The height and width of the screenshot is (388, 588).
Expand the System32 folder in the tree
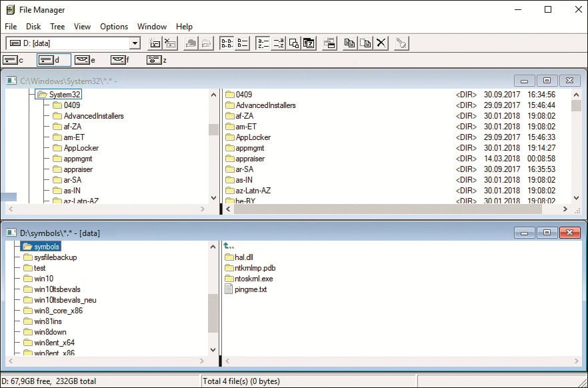click(x=63, y=94)
